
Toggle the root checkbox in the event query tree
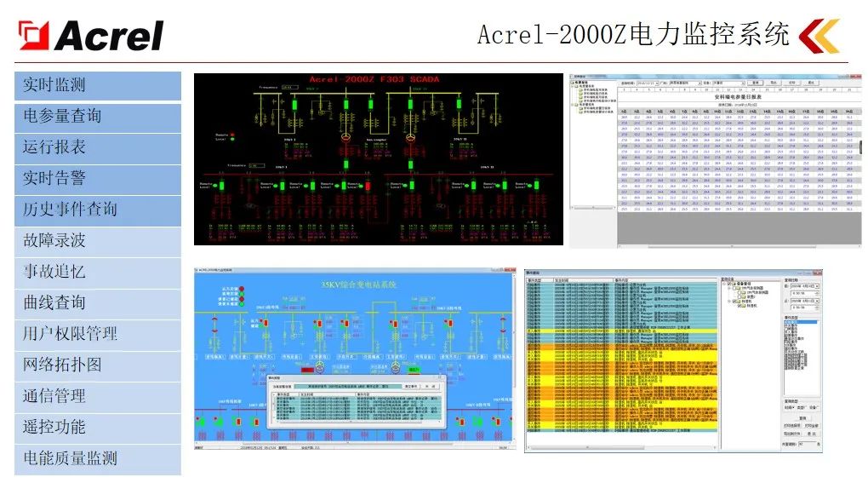coord(728,285)
